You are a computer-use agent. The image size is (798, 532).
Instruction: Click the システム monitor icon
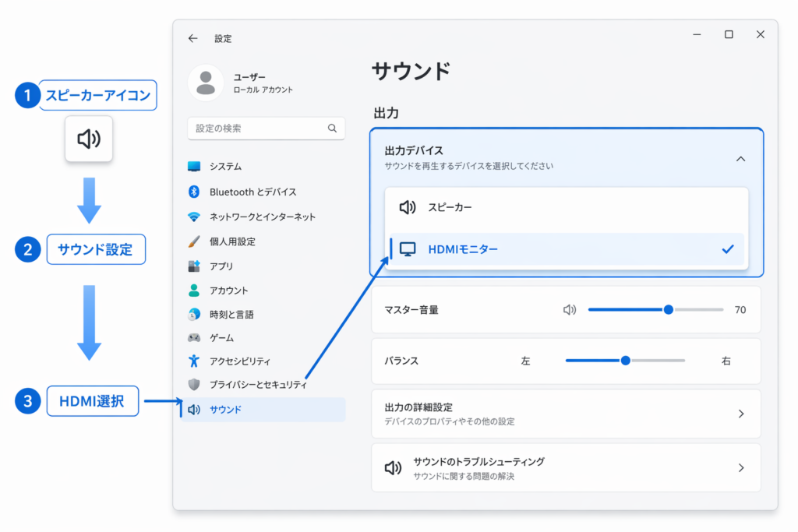(194, 167)
